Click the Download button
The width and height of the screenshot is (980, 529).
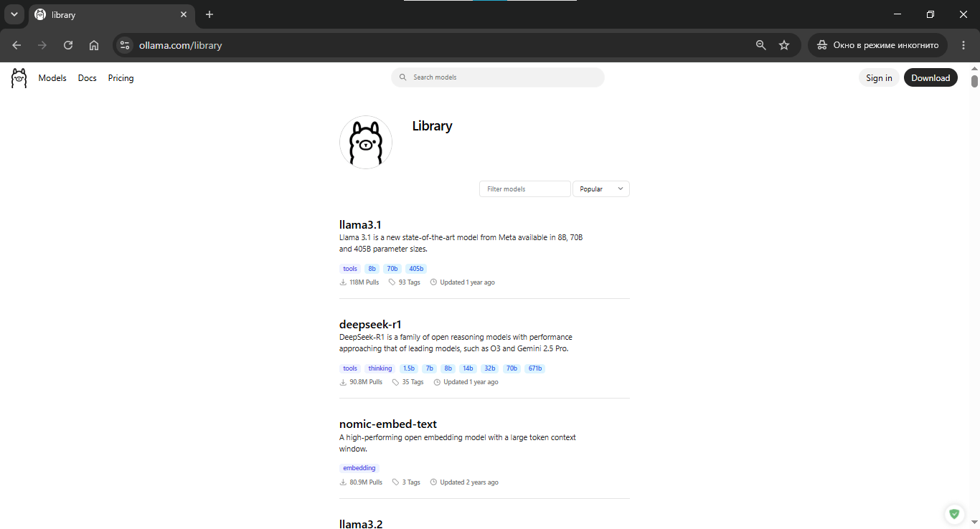[930, 78]
